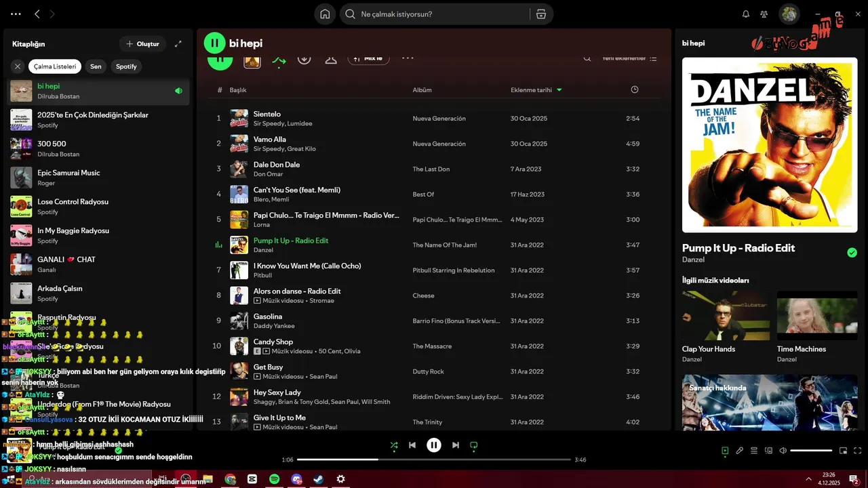Image resolution: width=868 pixels, height=488 pixels.
Task: Search within the bi hepi playlist
Action: [x=587, y=59]
